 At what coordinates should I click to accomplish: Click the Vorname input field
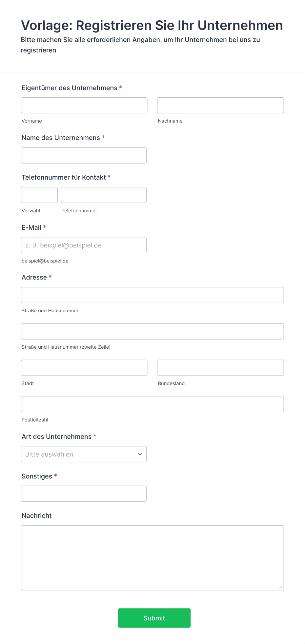84,105
